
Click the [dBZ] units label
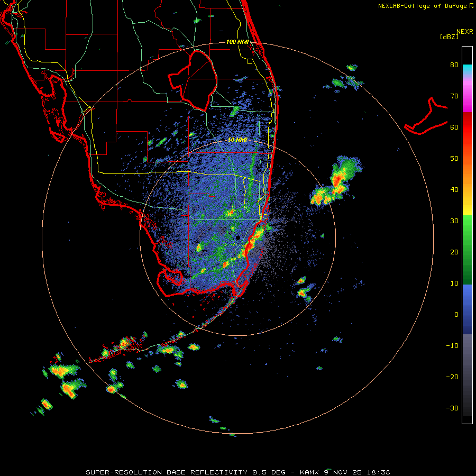450,36
